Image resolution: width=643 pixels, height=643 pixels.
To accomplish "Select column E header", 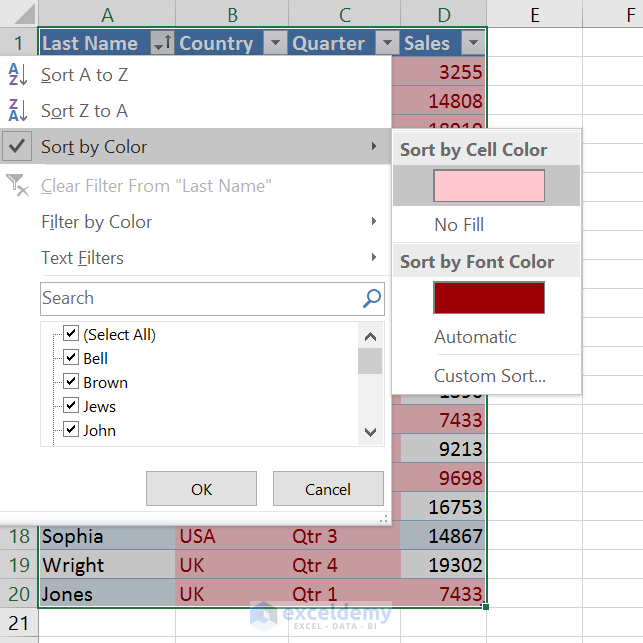I will click(535, 14).
